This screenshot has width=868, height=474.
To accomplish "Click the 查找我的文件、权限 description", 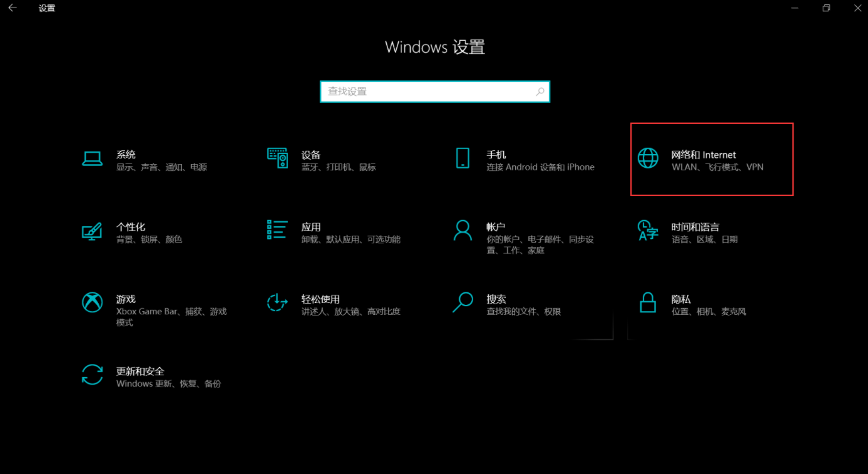I will (x=523, y=312).
